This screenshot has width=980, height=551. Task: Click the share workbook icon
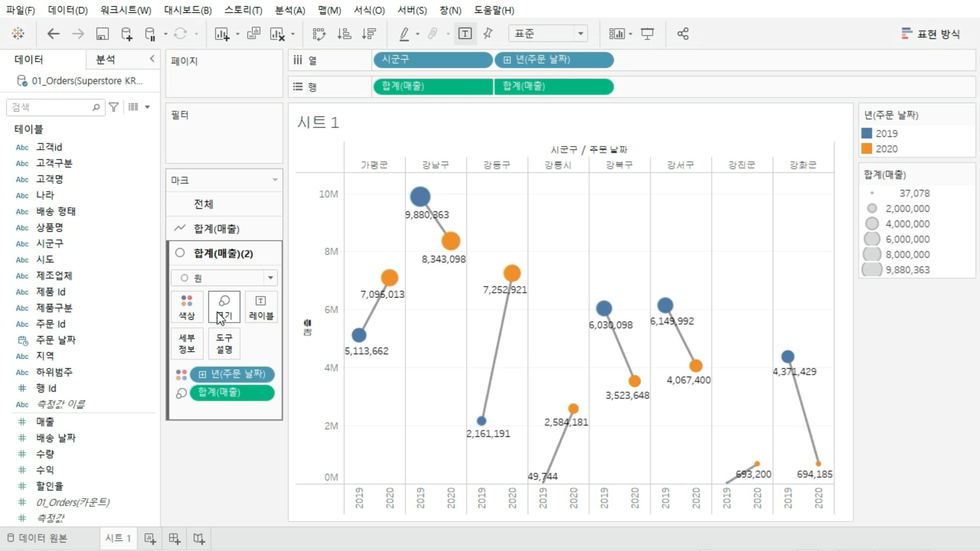click(x=683, y=34)
